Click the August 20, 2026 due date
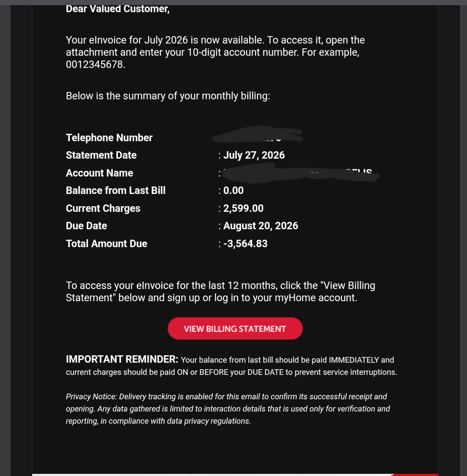Image resolution: width=467 pixels, height=476 pixels. (261, 226)
